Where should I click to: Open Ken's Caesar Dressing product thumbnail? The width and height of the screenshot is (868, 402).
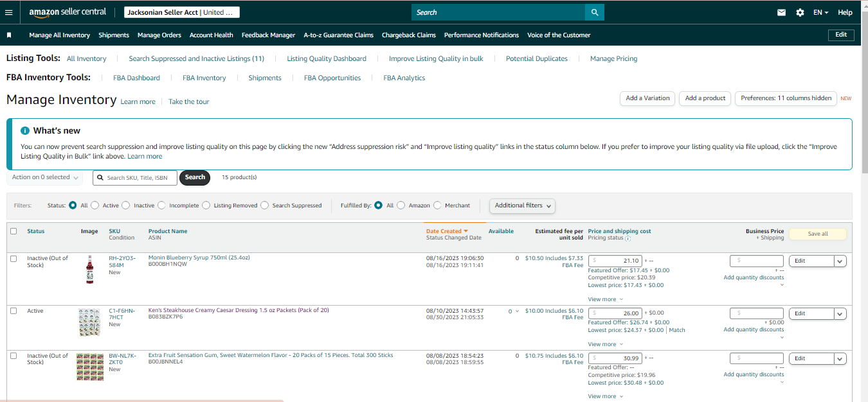pos(89,322)
